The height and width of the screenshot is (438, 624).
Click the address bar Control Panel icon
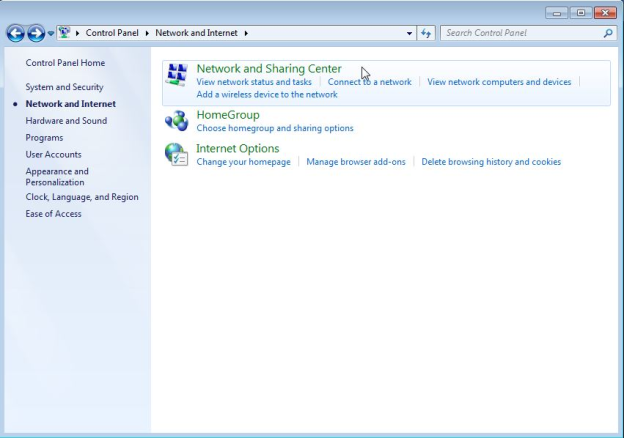tap(64, 33)
